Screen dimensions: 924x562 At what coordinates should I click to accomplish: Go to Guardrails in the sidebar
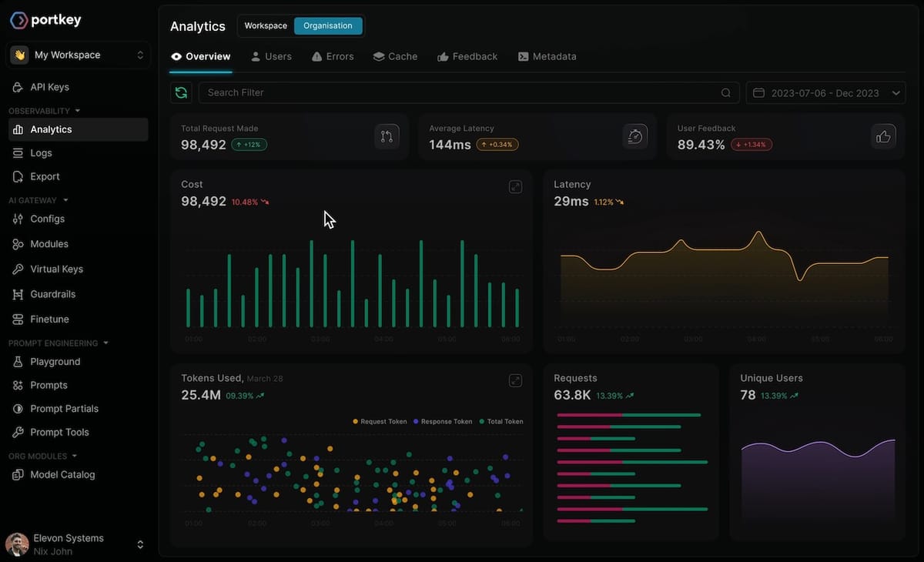coord(52,294)
